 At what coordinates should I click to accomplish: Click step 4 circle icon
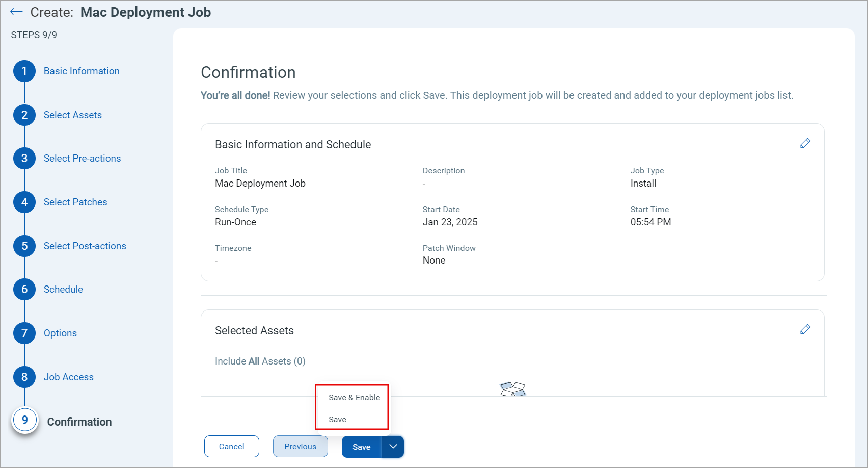click(24, 202)
